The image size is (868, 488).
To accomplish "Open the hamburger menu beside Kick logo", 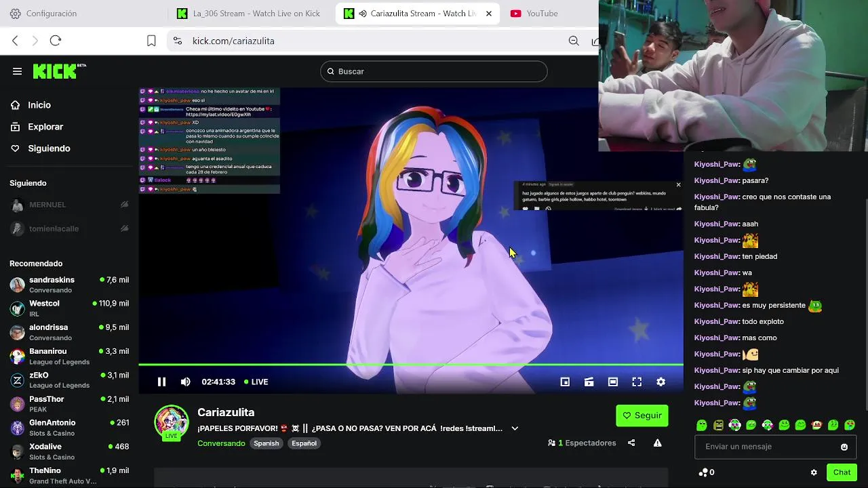I will coord(17,71).
